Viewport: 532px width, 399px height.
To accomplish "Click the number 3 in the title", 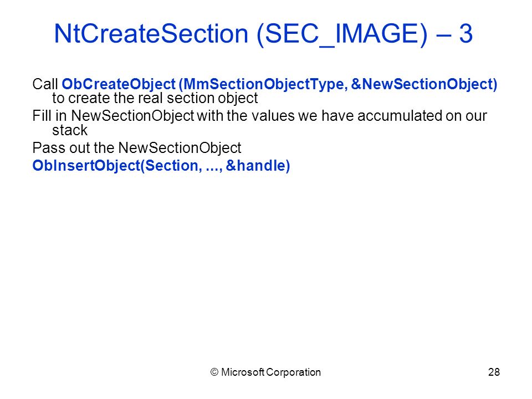I will tap(466, 34).
